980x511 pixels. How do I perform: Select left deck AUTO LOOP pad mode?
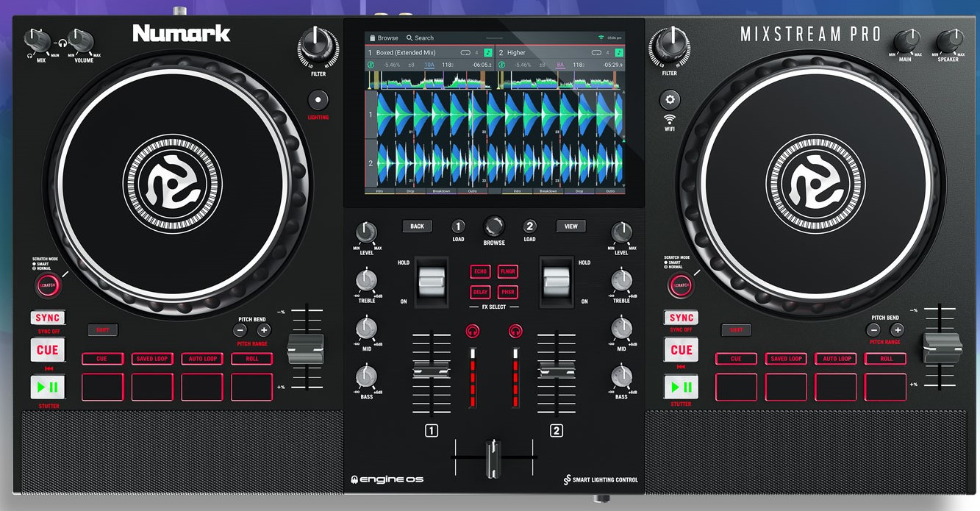pyautogui.click(x=202, y=359)
